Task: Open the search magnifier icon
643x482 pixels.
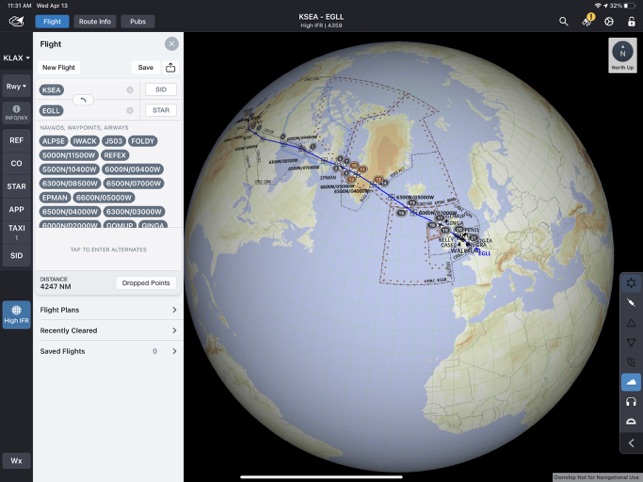Action: point(563,21)
